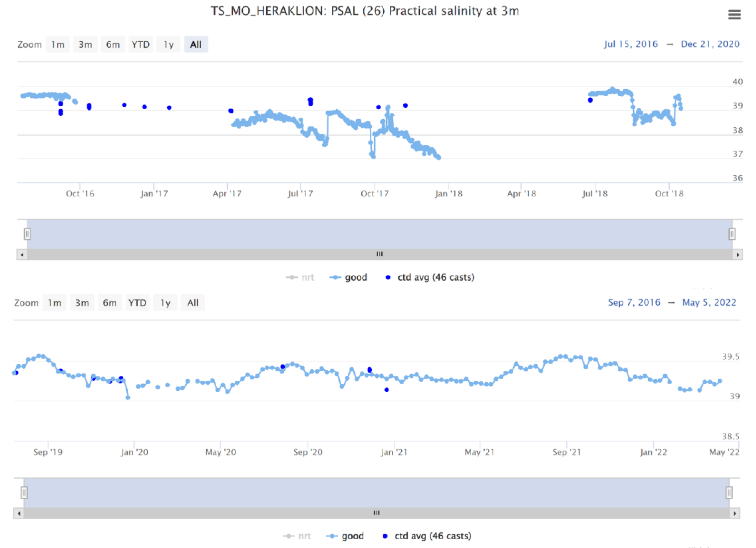Grab bottom navigator right handle
Image resolution: width=756 pixels, height=548 pixels.
(x=729, y=492)
